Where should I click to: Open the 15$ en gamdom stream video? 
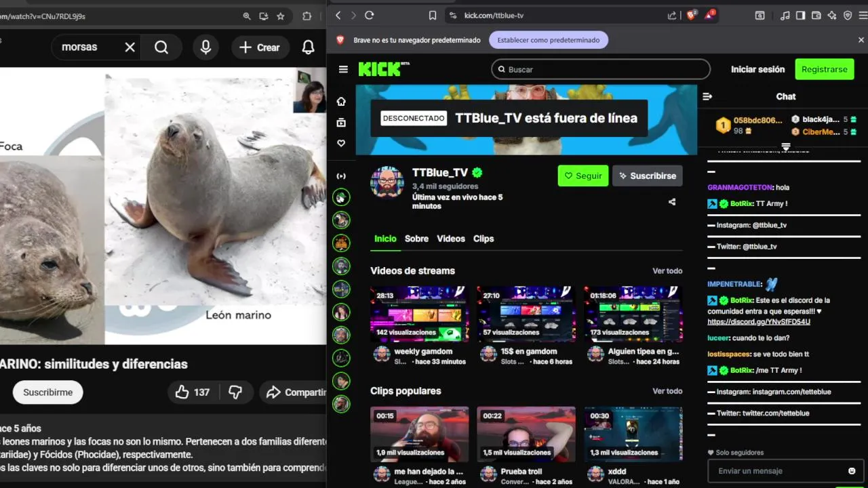pos(526,314)
